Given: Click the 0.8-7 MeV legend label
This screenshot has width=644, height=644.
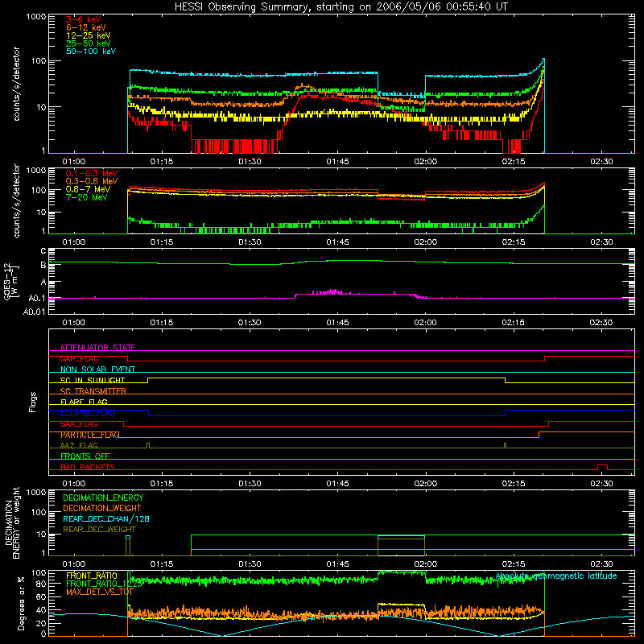Looking at the screenshot, I should pos(88,189).
